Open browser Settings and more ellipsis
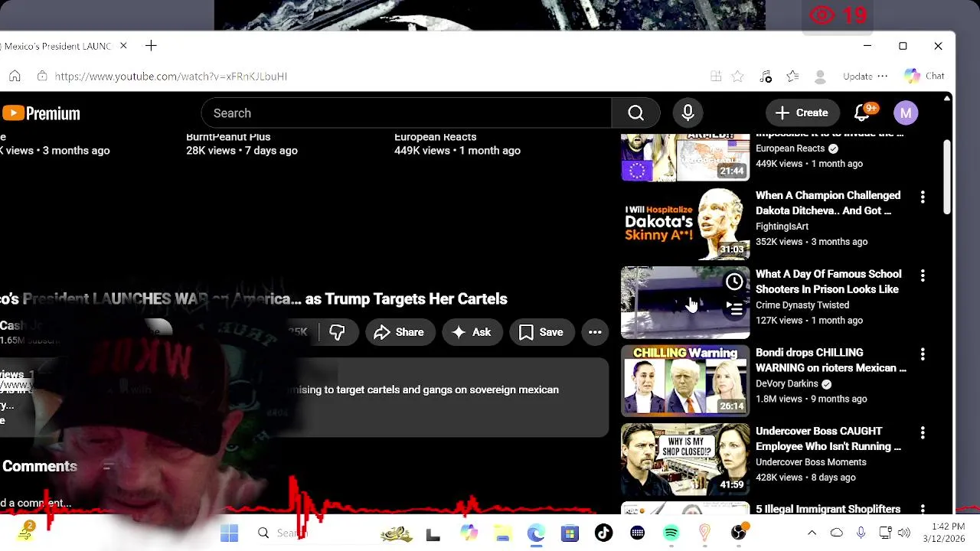Screen dimensions: 980x551 click(x=883, y=77)
